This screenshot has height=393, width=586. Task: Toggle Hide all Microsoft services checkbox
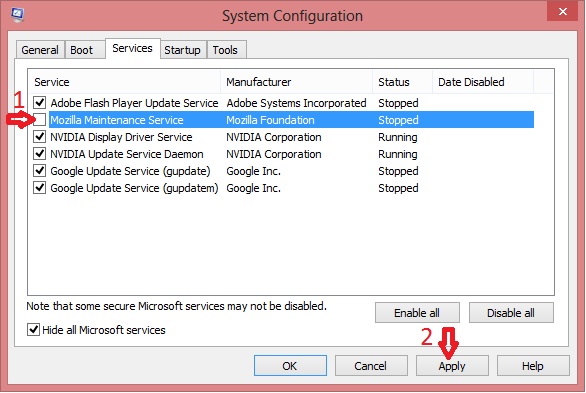point(33,329)
